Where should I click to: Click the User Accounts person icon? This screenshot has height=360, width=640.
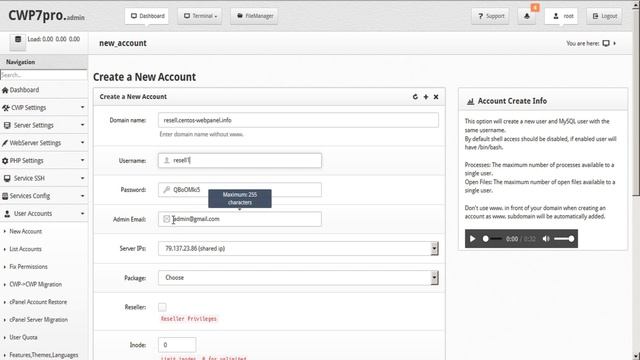point(7,213)
